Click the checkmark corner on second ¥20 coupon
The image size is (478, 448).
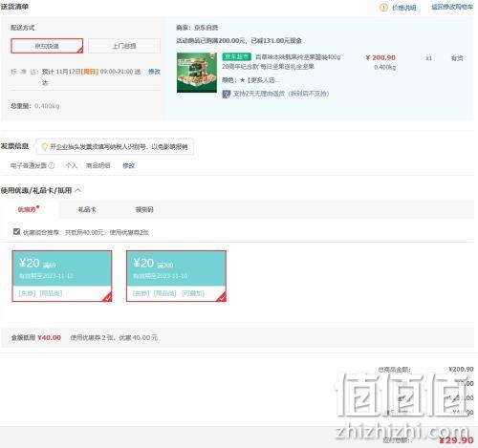pos(222,297)
